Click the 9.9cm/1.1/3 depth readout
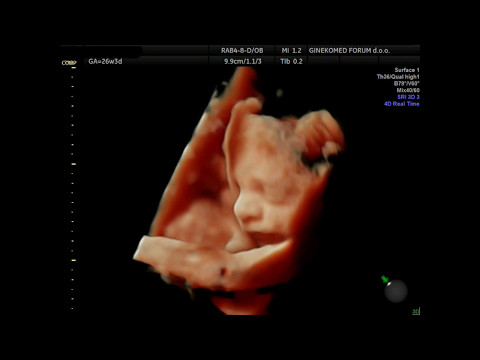Image resolution: width=480 pixels, height=360 pixels. 243,61
